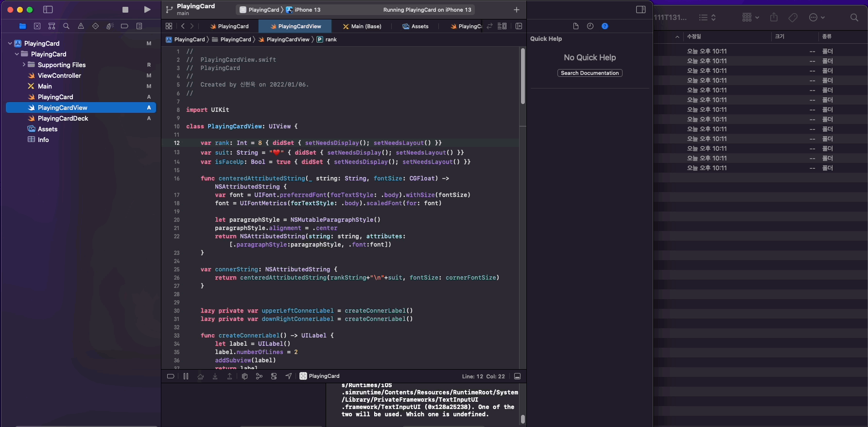The width and height of the screenshot is (868, 427).
Task: Click the rank breadcrumb item
Action: click(327, 39)
